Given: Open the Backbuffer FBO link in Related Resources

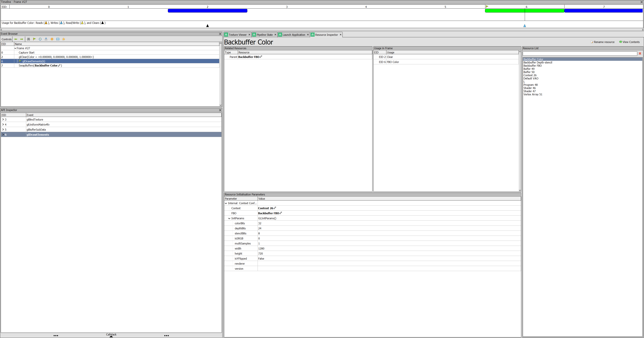Looking at the screenshot, I should click(x=249, y=57).
